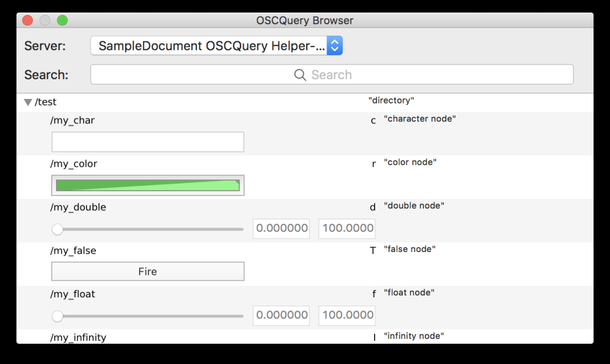
Task: Click the magnifying glass search icon
Action: tap(300, 74)
